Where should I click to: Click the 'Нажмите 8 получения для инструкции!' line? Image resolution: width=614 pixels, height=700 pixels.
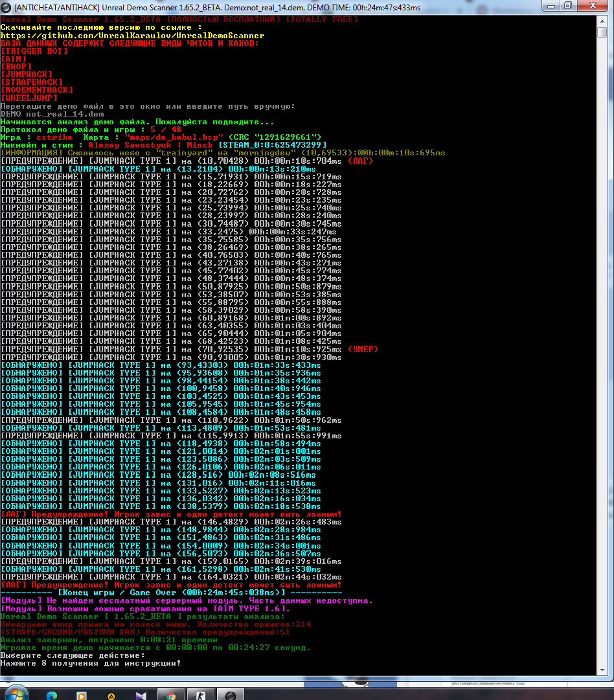pos(91,663)
